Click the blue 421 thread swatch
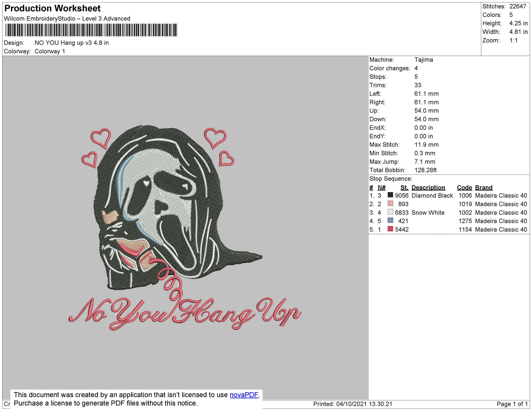532x411 pixels. coord(390,220)
